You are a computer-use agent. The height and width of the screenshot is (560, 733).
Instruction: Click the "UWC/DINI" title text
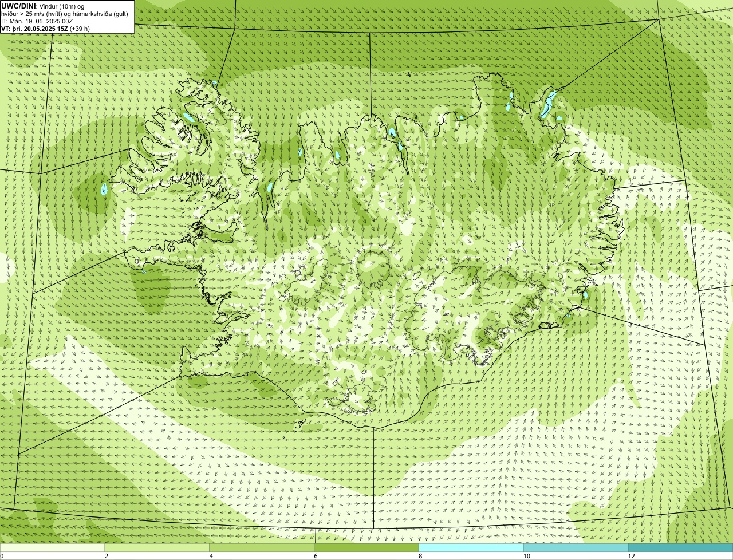coord(19,6)
